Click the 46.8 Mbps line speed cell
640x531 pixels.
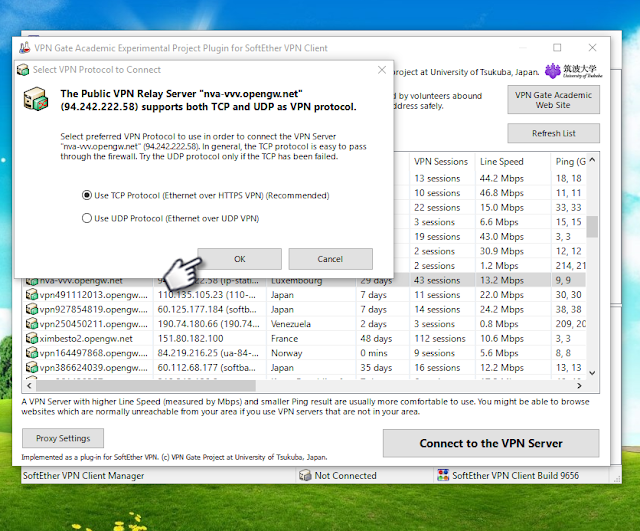tap(502, 193)
